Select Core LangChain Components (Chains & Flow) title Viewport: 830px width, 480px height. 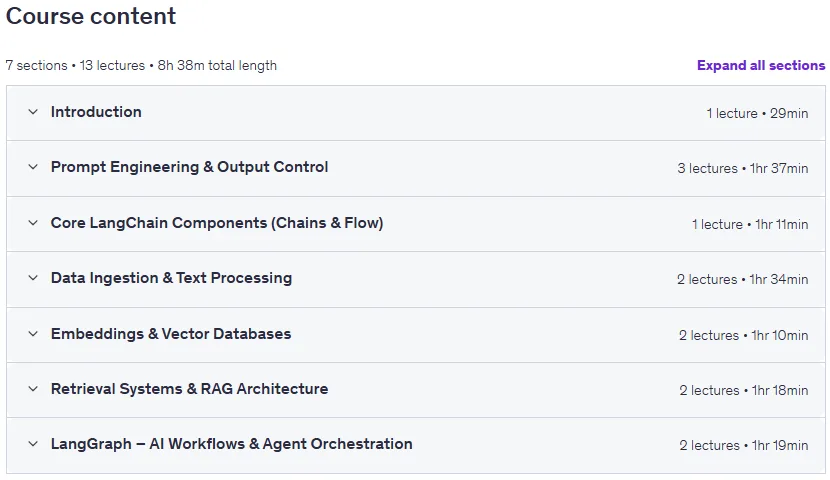(x=217, y=223)
